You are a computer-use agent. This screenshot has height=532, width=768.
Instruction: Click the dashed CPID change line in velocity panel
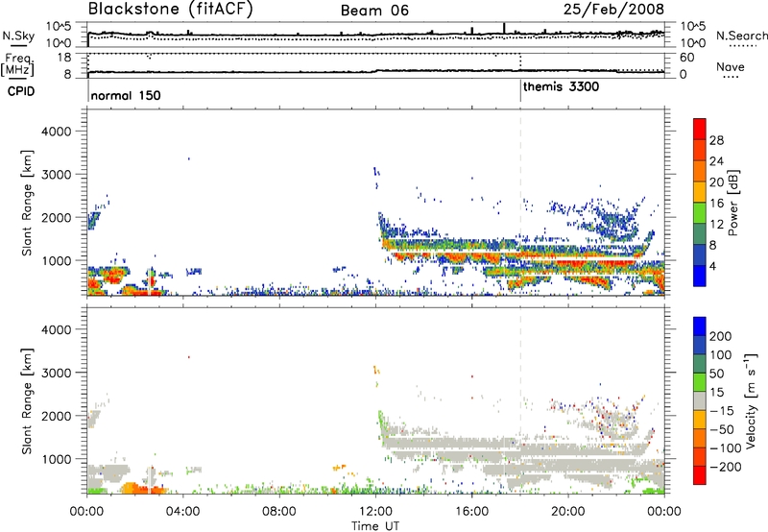pos(520,400)
